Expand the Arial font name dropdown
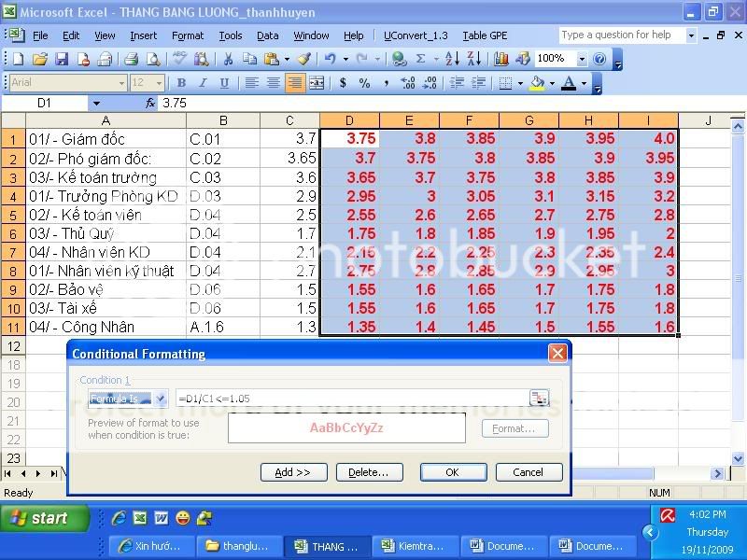Screen dimensions: 747x560 click(x=120, y=83)
